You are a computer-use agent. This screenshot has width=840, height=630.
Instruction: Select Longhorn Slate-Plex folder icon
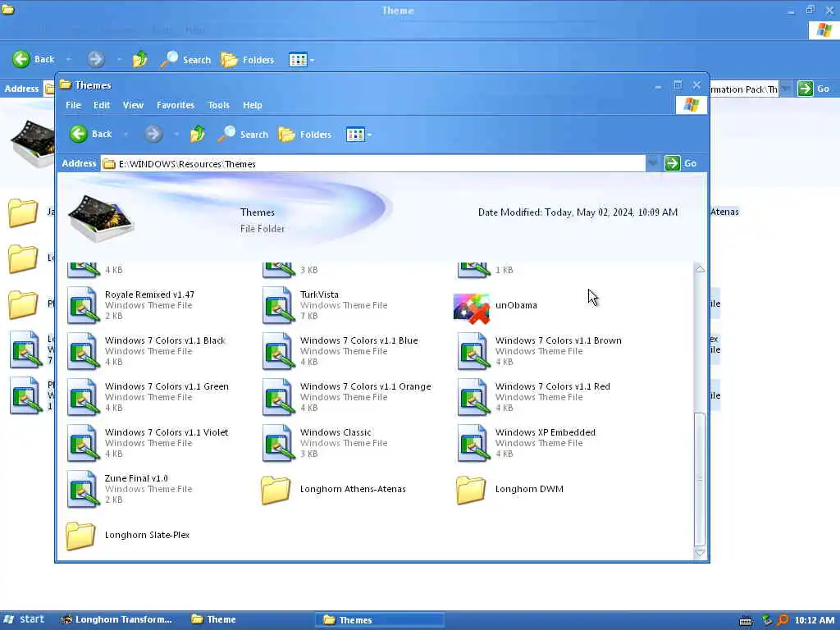coord(81,536)
